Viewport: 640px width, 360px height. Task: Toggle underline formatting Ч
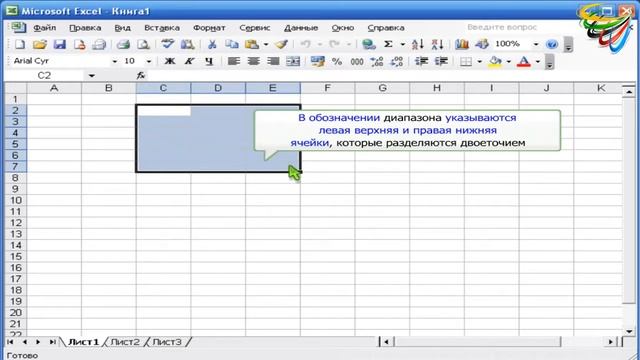209,61
